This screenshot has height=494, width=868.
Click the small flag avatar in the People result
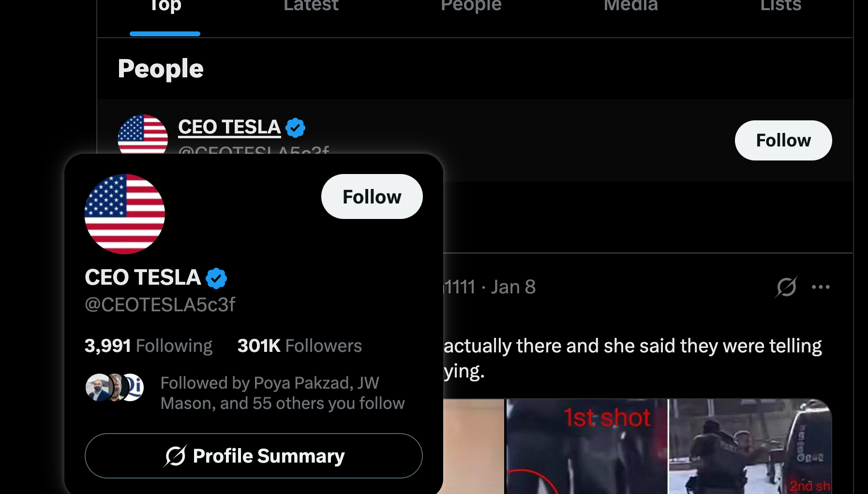[x=143, y=134]
